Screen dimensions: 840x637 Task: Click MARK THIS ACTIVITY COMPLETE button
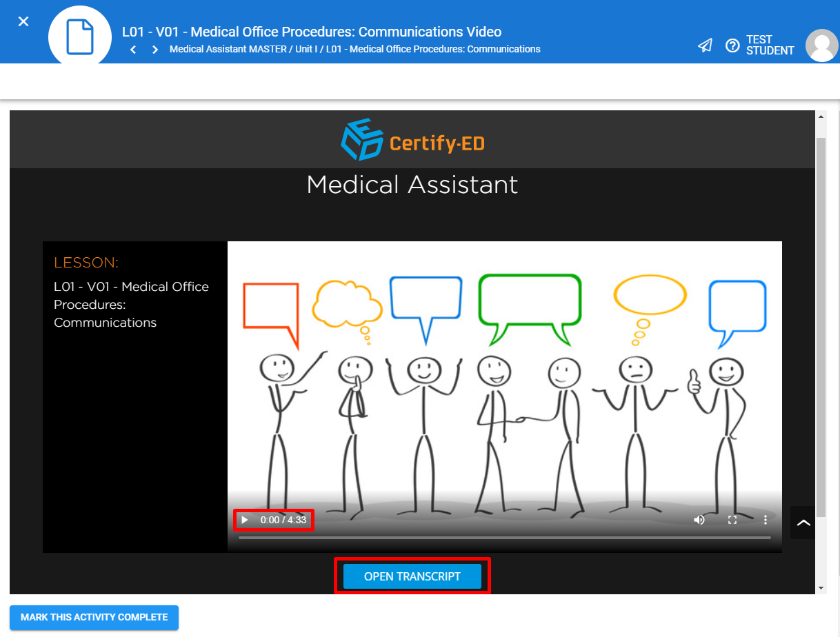[x=94, y=617]
